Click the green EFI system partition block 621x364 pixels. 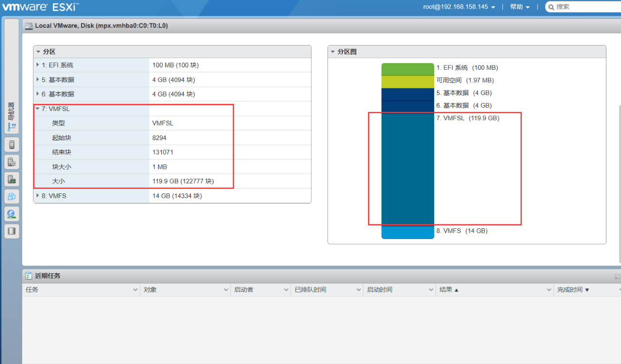(408, 69)
